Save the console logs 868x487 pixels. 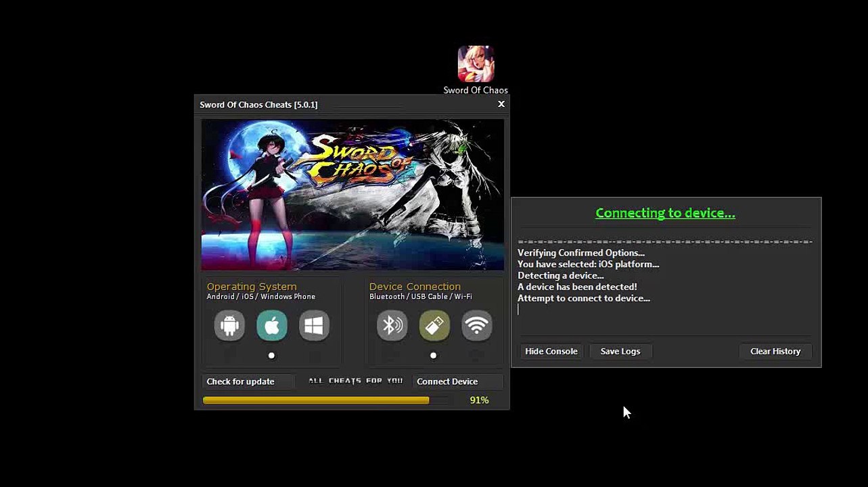point(620,351)
